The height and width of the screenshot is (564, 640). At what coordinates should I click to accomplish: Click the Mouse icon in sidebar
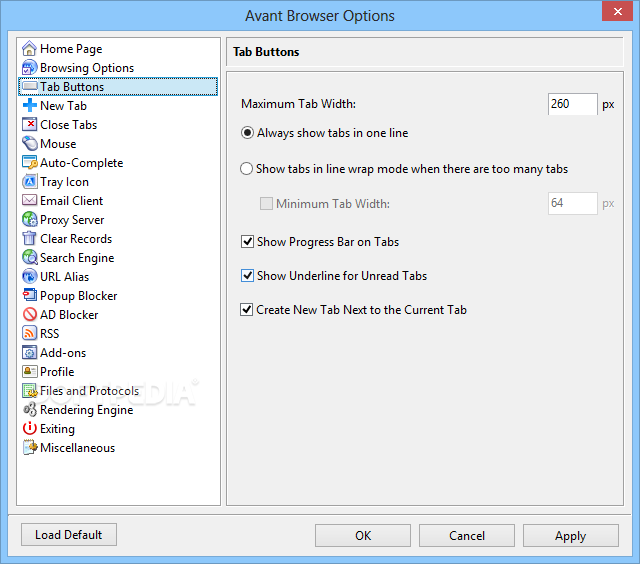(x=29, y=144)
